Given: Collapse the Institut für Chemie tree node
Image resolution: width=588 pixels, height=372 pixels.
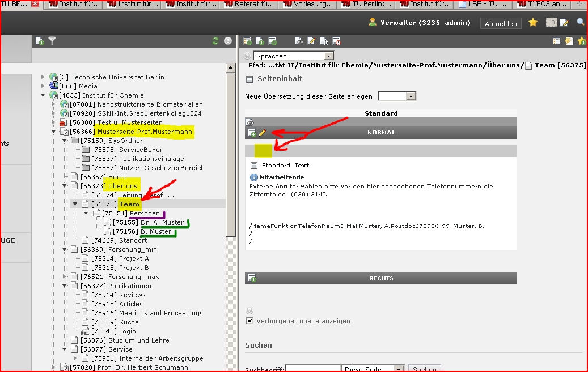Looking at the screenshot, I should tap(44, 95).
